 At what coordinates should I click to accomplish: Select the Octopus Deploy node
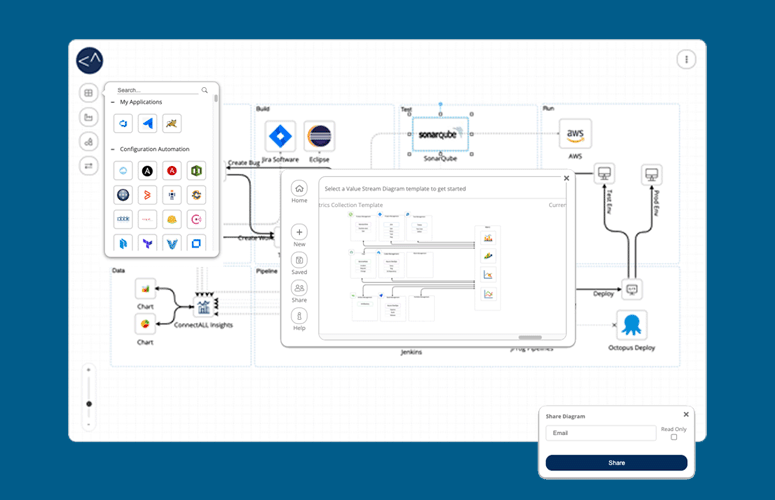pyautogui.click(x=631, y=325)
